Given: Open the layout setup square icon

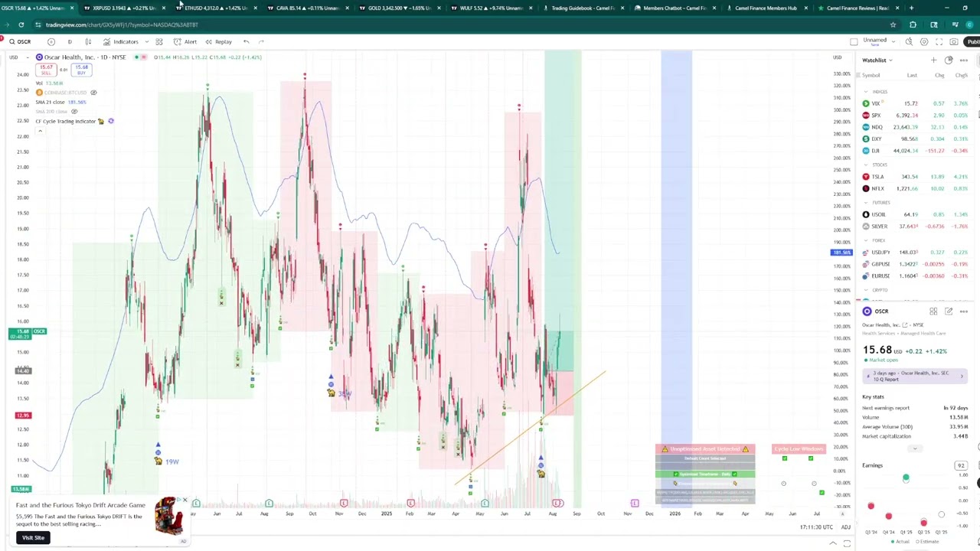Looking at the screenshot, I should click(x=854, y=41).
